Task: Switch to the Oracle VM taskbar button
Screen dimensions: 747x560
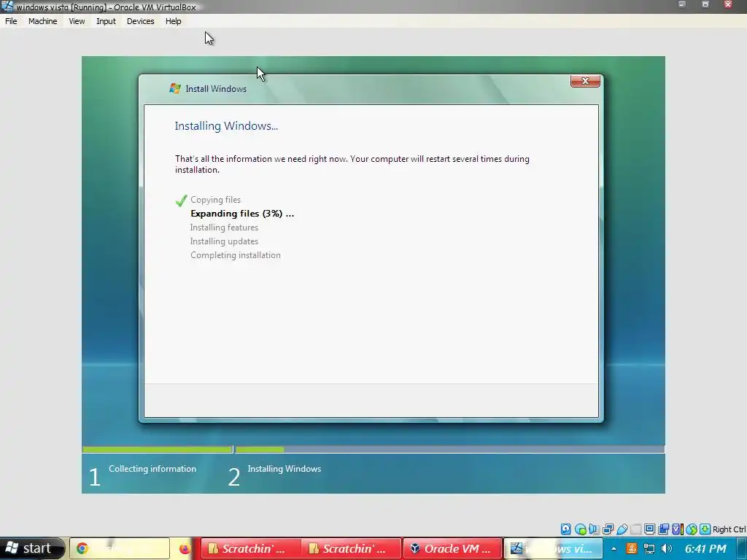Action: (x=452, y=548)
